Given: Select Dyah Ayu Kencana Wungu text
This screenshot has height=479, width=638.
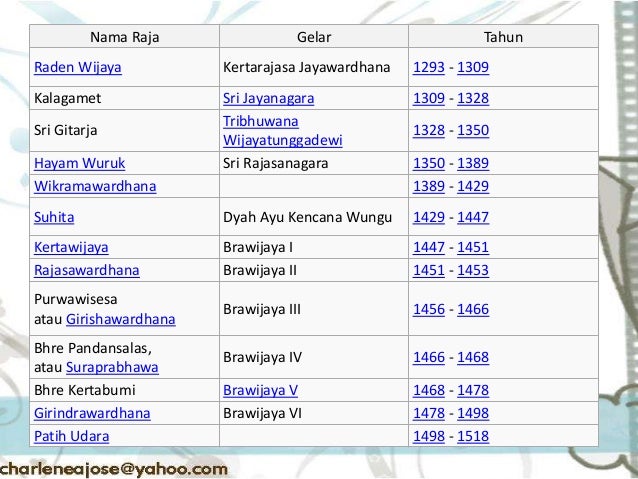Looking at the screenshot, I should (x=307, y=217).
